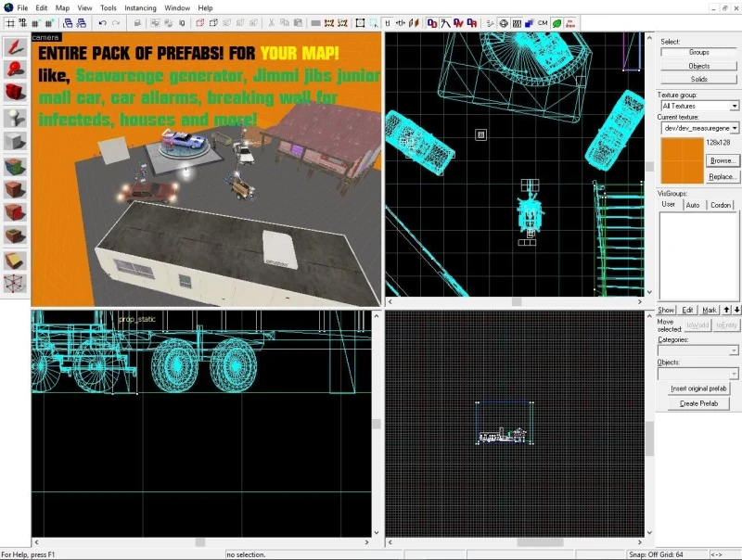Image resolution: width=742 pixels, height=560 pixels.
Task: Switch selection mode to Groups
Action: [698, 53]
